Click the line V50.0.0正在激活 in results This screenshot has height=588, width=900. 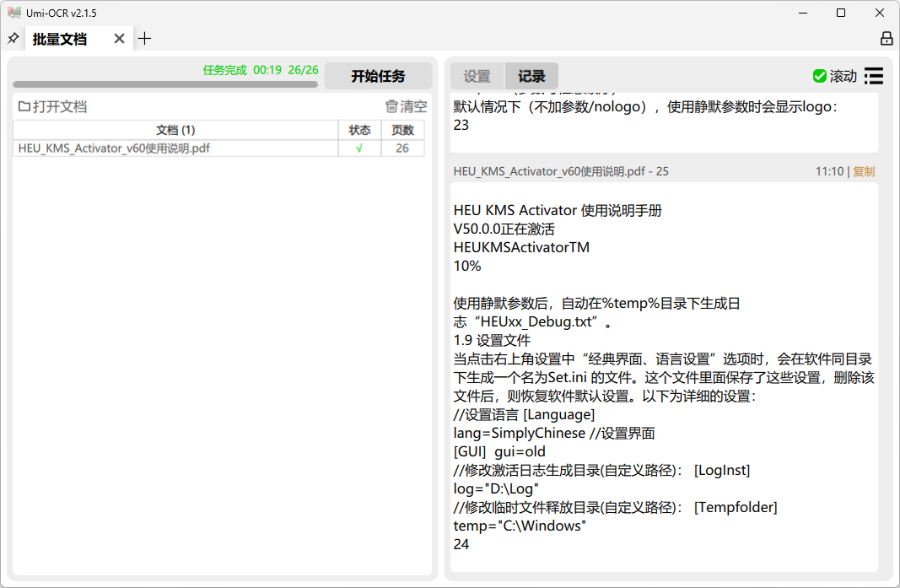click(x=504, y=229)
